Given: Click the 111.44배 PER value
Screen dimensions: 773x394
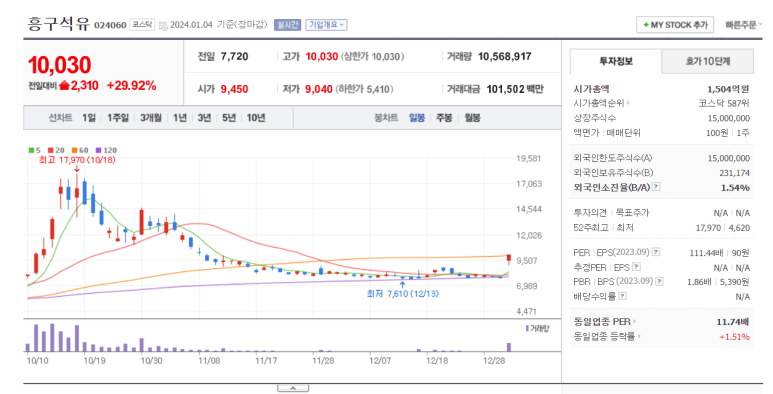Looking at the screenshot, I should point(706,253).
